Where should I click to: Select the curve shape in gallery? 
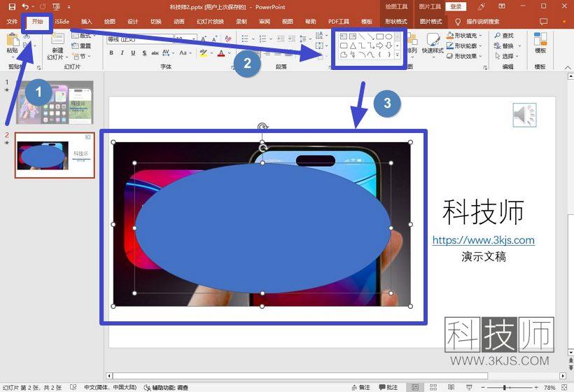371,55
